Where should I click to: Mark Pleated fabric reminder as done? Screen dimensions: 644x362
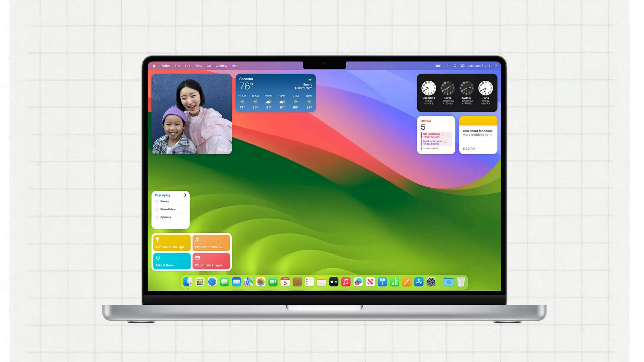pyautogui.click(x=157, y=209)
